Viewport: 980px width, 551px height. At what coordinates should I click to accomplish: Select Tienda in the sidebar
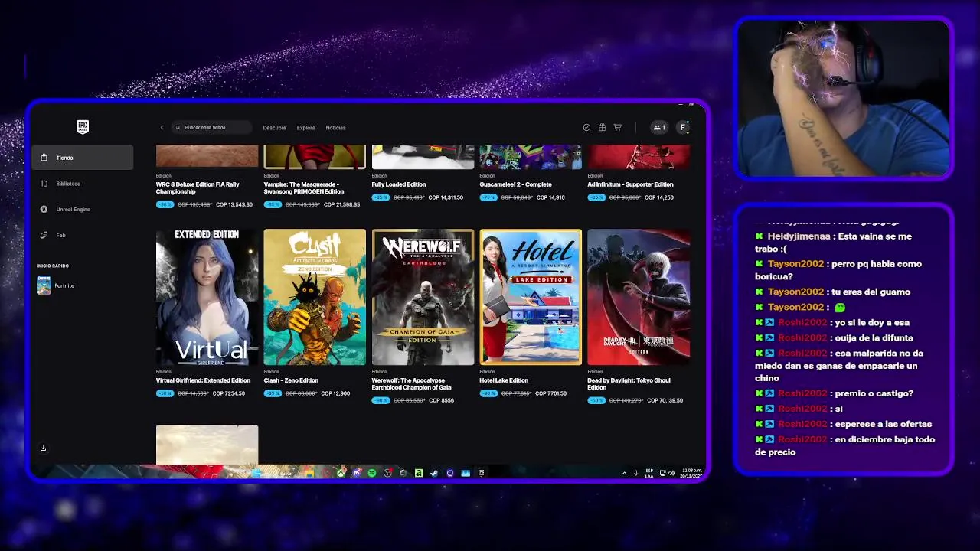tap(83, 158)
